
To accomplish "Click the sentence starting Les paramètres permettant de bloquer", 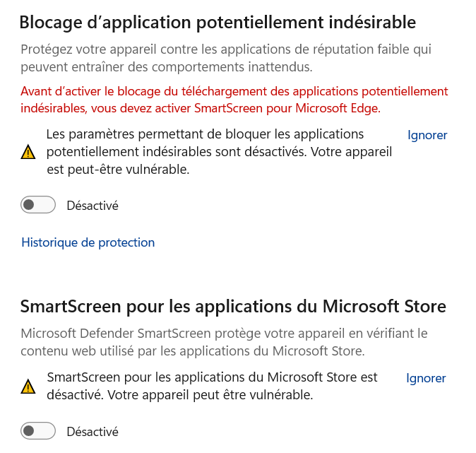I will (205, 134).
